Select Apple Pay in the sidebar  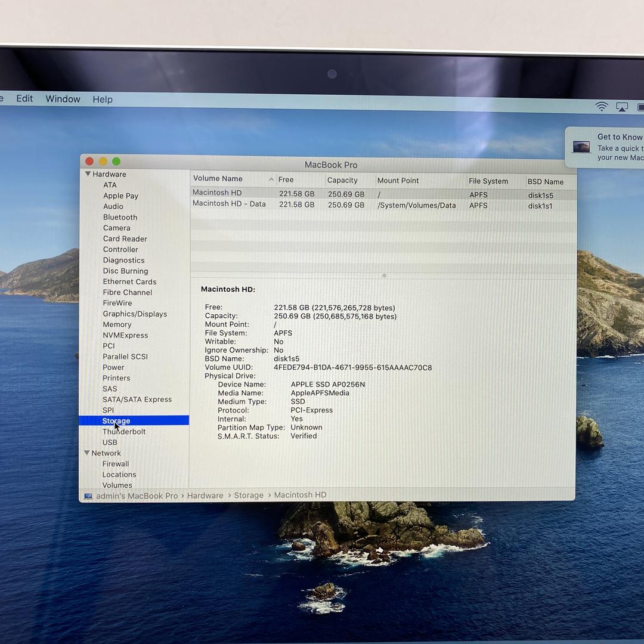coord(120,196)
